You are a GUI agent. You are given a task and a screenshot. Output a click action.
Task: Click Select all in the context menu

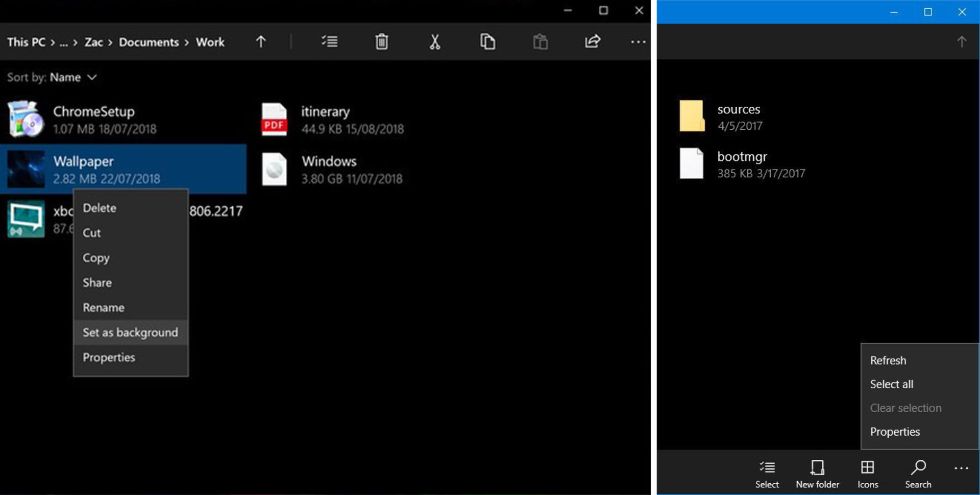(x=891, y=384)
